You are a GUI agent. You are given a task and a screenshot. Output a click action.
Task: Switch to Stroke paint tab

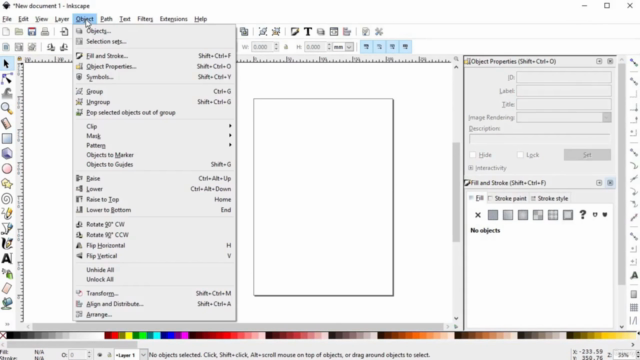pos(507,198)
